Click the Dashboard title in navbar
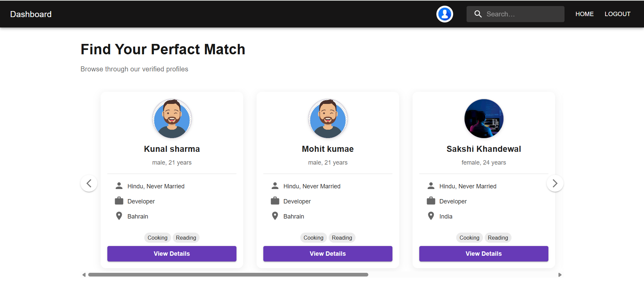The image size is (644, 306). [x=31, y=14]
